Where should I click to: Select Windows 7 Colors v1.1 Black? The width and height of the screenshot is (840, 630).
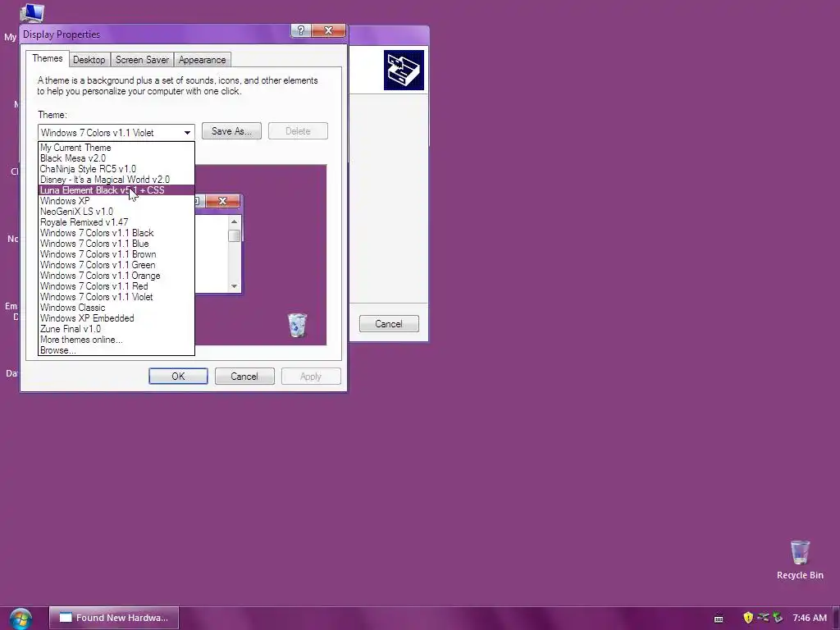pos(116,233)
